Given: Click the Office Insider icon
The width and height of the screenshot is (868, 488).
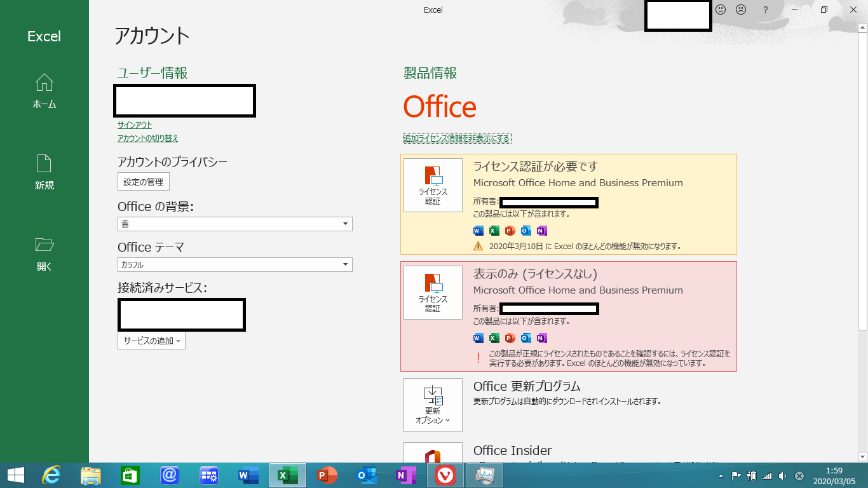Looking at the screenshot, I should coord(432,456).
